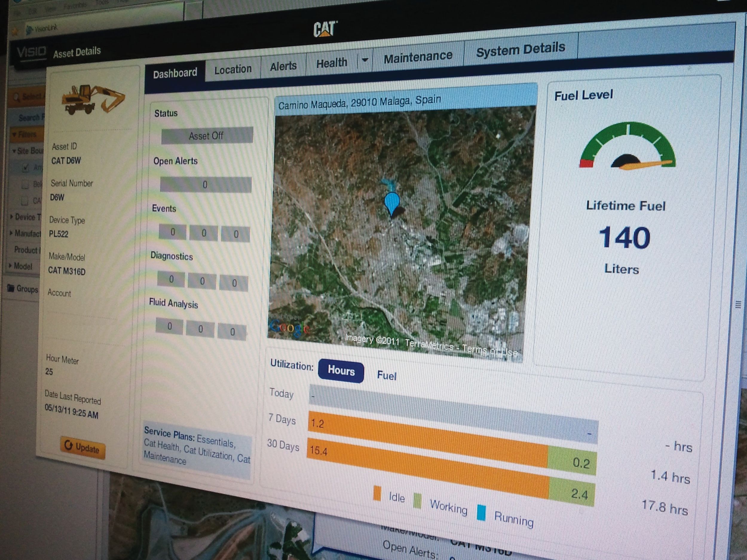Switch to the Dashboard tab
Image resolution: width=747 pixels, height=560 pixels.
pyautogui.click(x=175, y=73)
